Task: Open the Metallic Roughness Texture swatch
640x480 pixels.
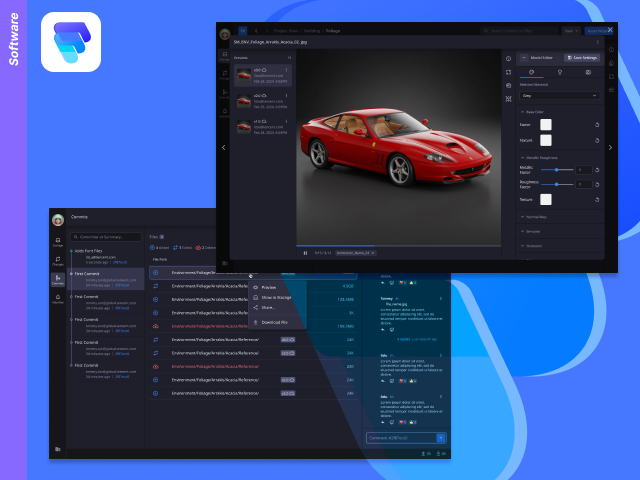Action: [546, 200]
